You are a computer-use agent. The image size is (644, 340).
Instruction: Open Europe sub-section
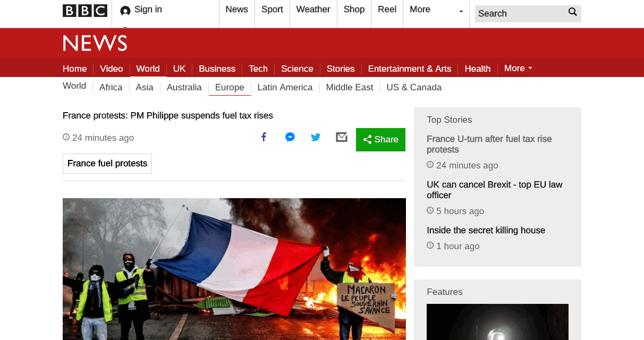coord(230,88)
